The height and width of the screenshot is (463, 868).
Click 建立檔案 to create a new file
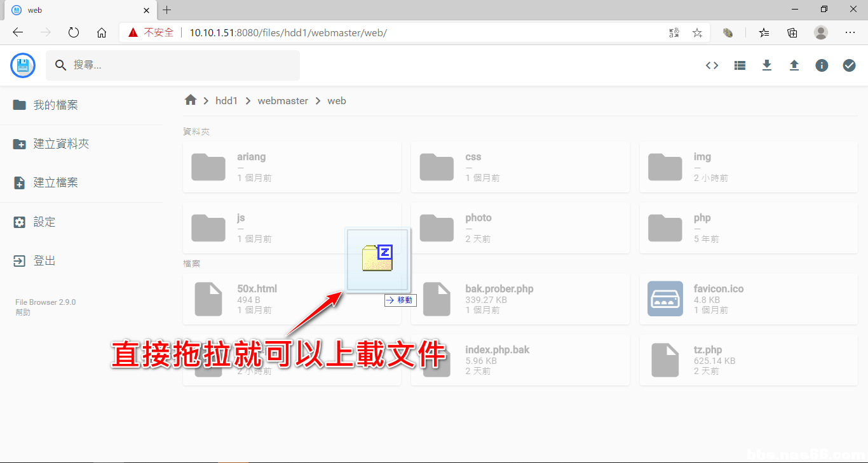[55, 183]
